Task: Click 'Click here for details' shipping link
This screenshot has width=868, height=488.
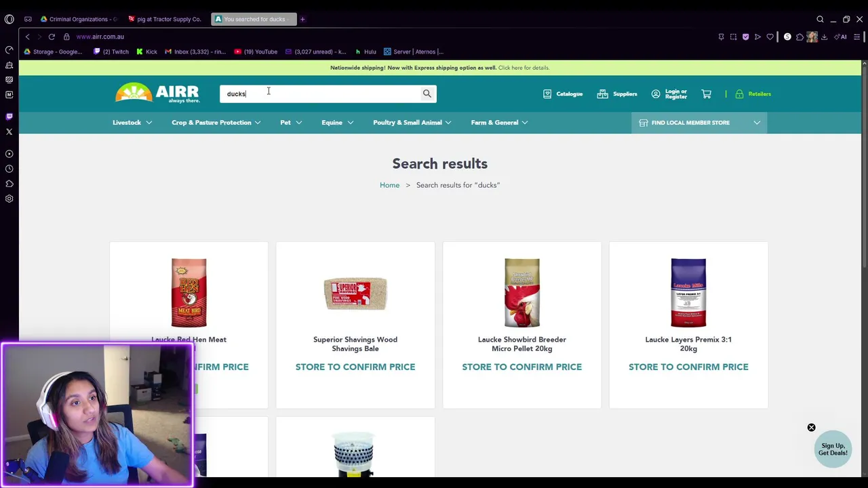Action: coord(524,68)
